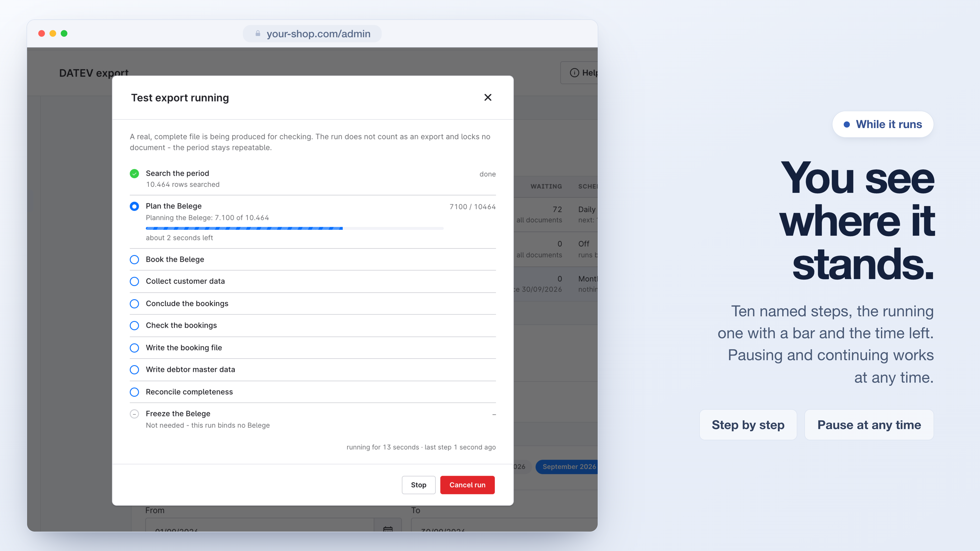Close the Test export running dialog

click(x=488, y=97)
